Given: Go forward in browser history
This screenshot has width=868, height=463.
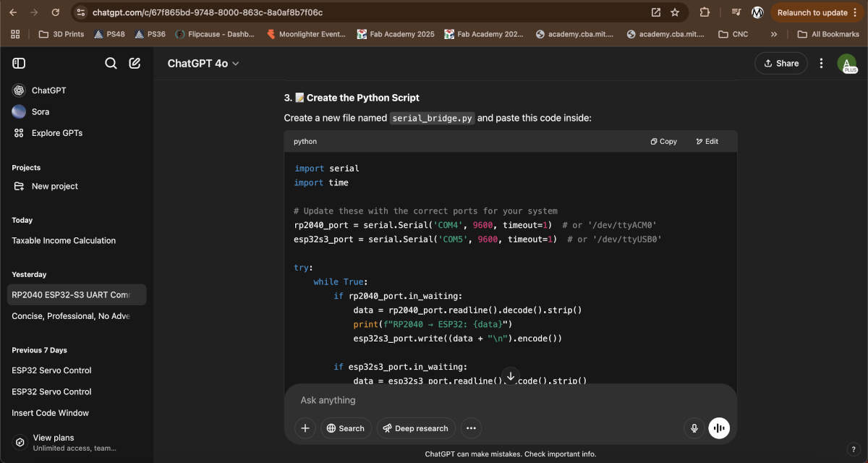Looking at the screenshot, I should tap(34, 12).
